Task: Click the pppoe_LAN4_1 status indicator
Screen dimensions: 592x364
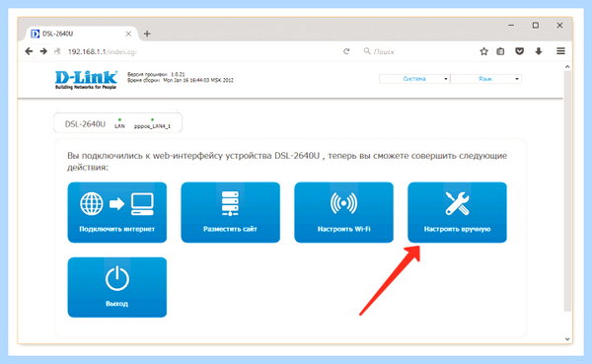Action: 152,123
